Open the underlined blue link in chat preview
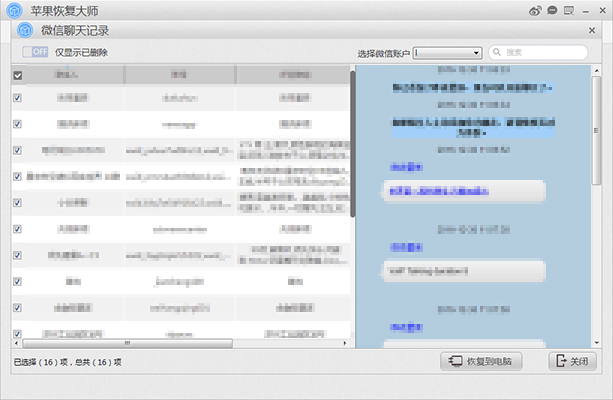This screenshot has height=400, width=613. (439, 191)
